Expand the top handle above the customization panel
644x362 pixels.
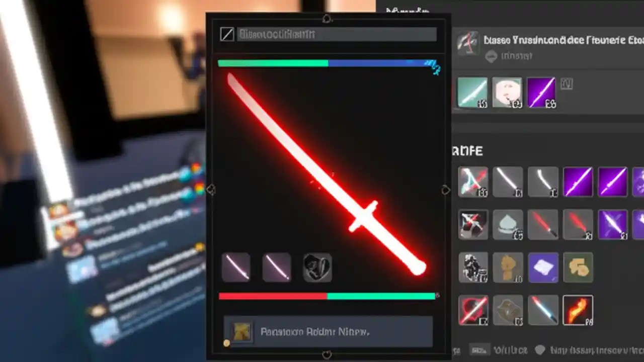[328, 19]
